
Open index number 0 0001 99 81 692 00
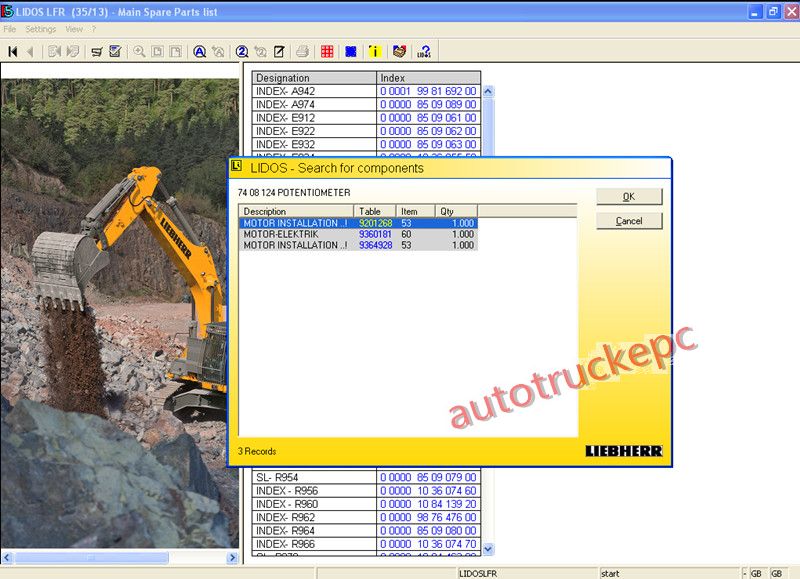click(x=428, y=91)
